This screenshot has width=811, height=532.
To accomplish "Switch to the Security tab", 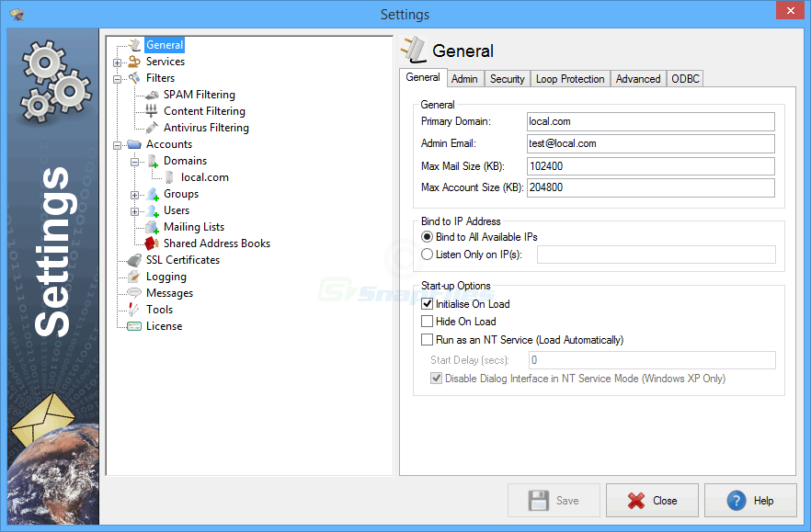I will point(507,78).
